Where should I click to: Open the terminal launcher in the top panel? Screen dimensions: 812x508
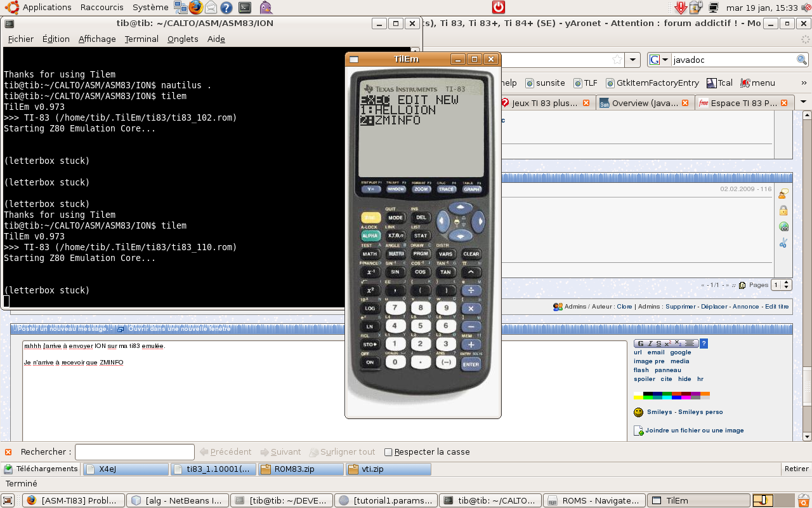pos(244,8)
